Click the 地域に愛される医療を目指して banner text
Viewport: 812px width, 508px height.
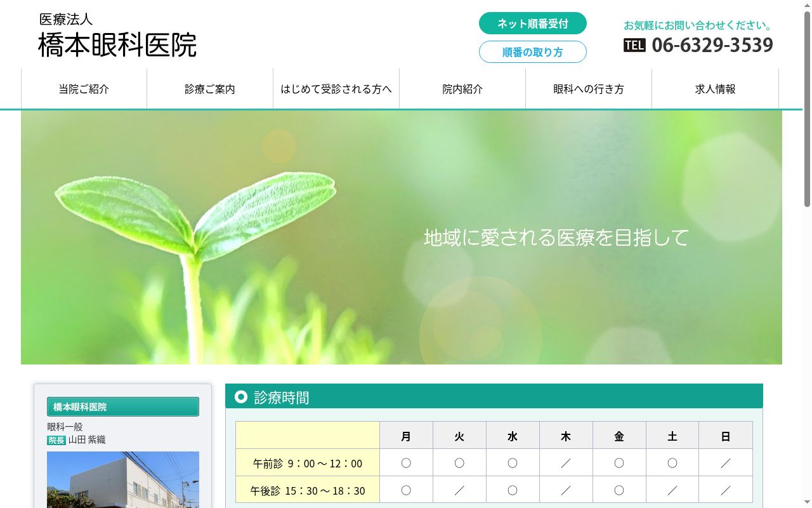point(556,237)
